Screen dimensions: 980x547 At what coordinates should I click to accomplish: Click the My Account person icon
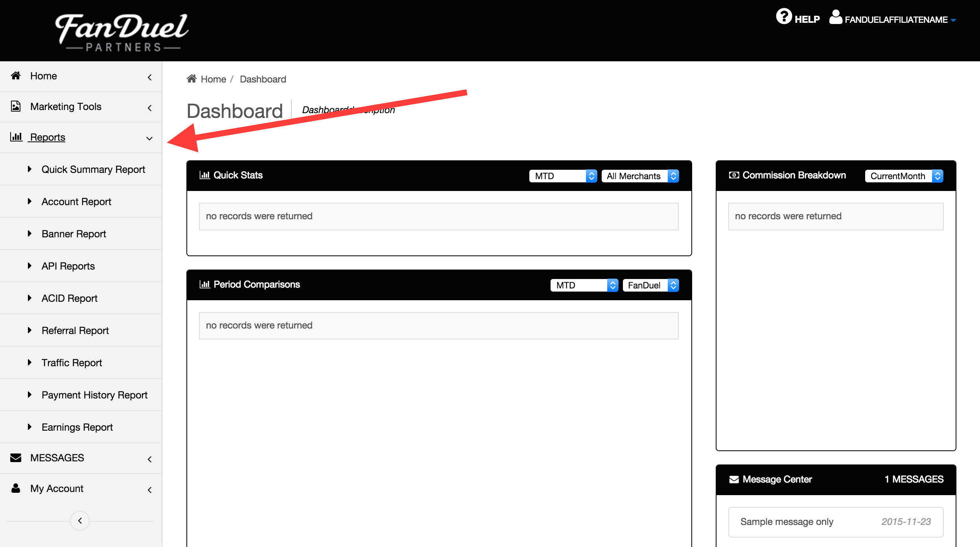(x=16, y=488)
